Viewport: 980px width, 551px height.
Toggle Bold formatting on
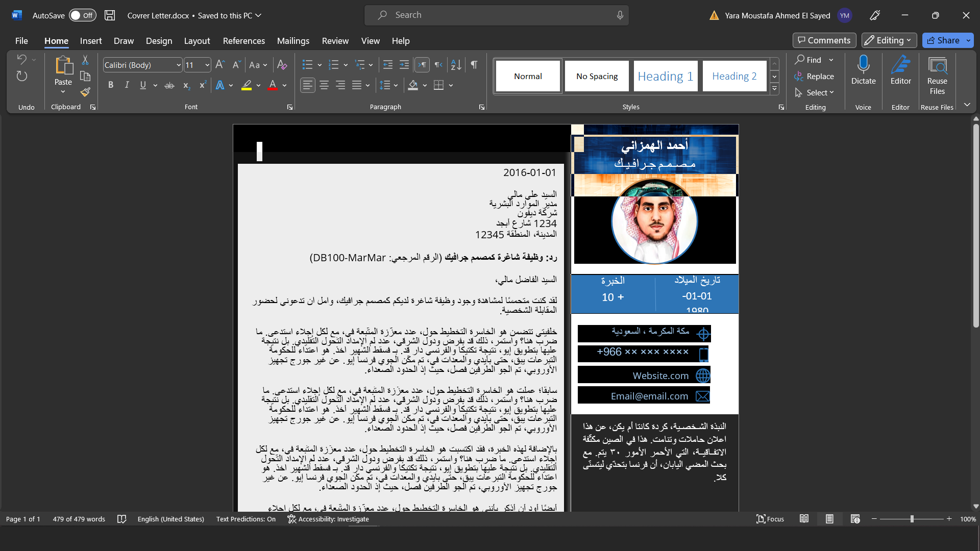pos(111,85)
